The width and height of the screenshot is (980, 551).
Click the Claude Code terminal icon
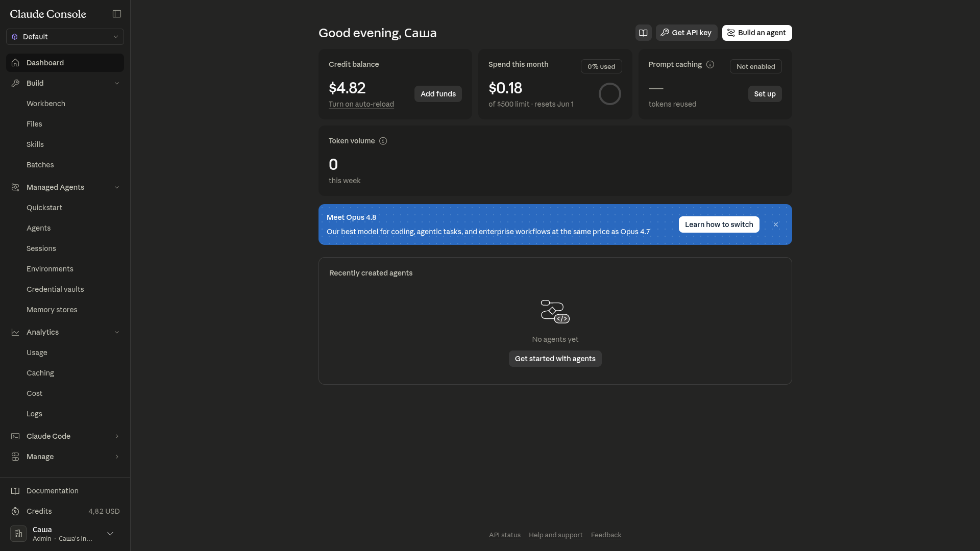click(15, 436)
